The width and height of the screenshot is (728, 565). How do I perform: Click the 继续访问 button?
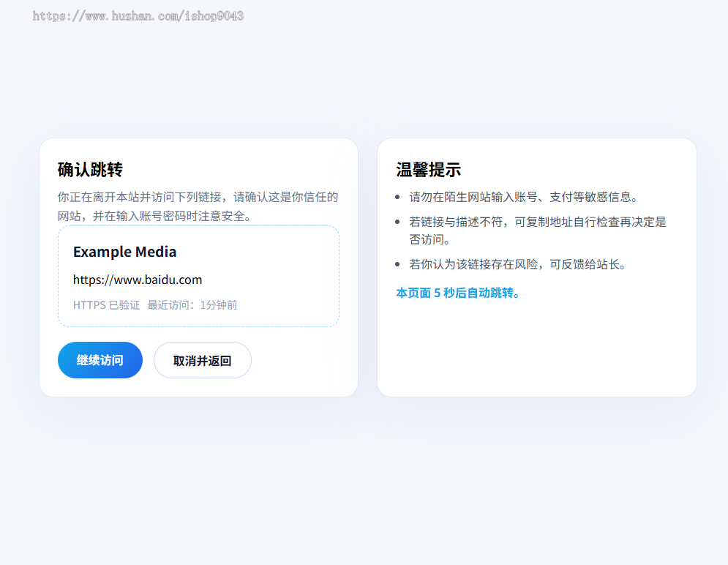100,360
